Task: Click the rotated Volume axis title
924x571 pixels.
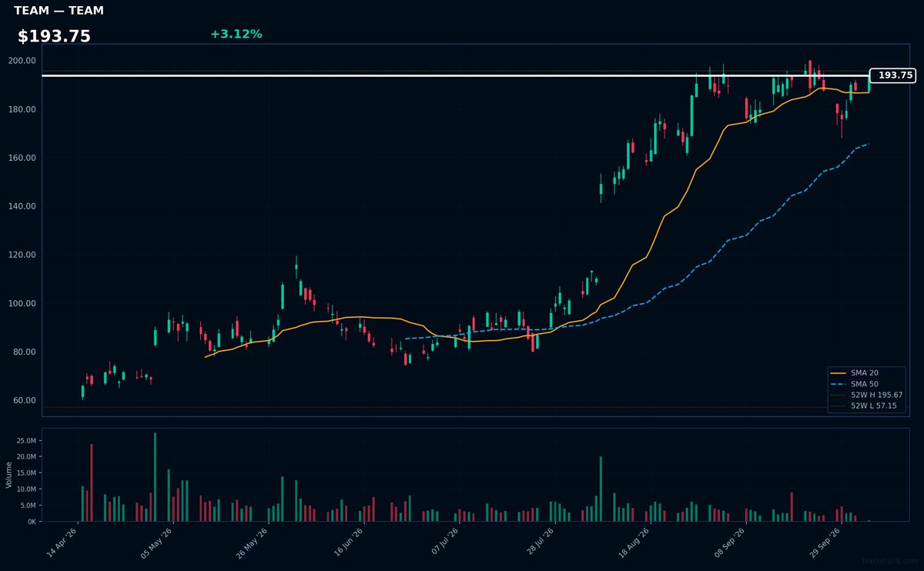Action: tap(9, 475)
